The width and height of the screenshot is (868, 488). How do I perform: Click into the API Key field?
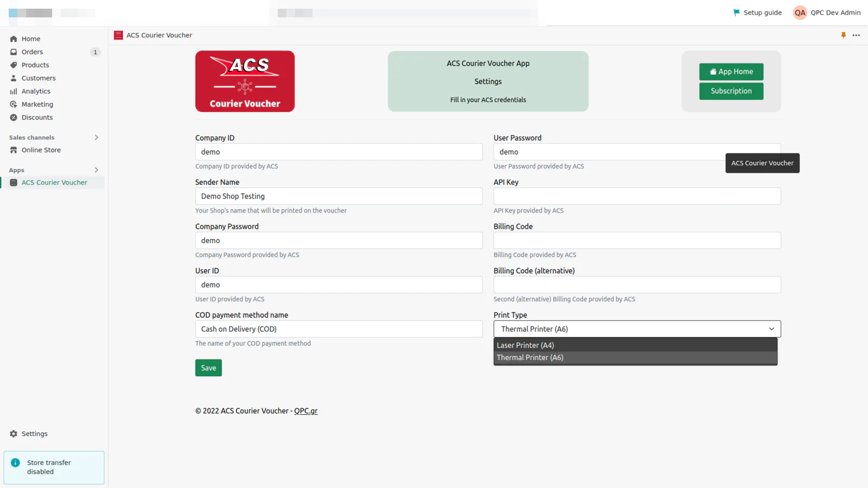click(x=637, y=196)
